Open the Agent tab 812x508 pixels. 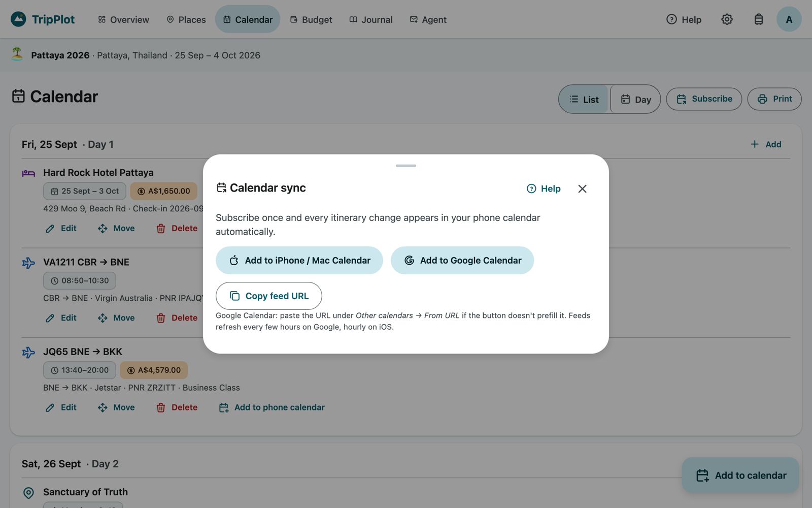tap(428, 19)
